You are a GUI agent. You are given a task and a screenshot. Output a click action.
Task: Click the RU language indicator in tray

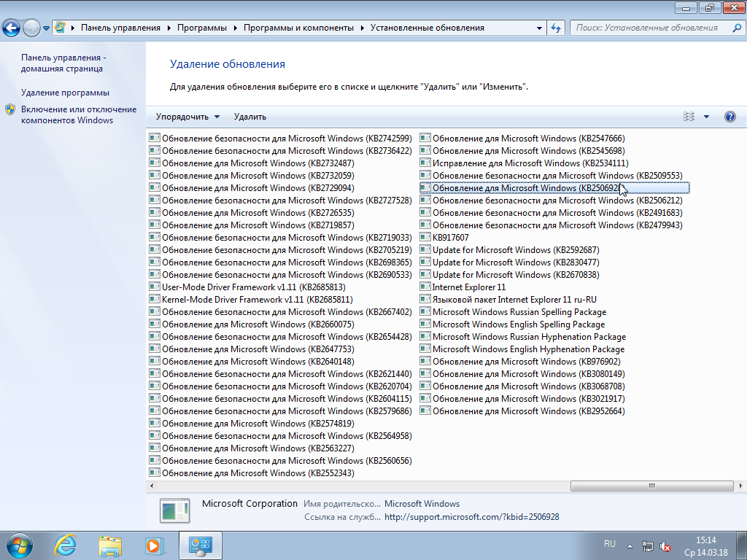pos(610,544)
